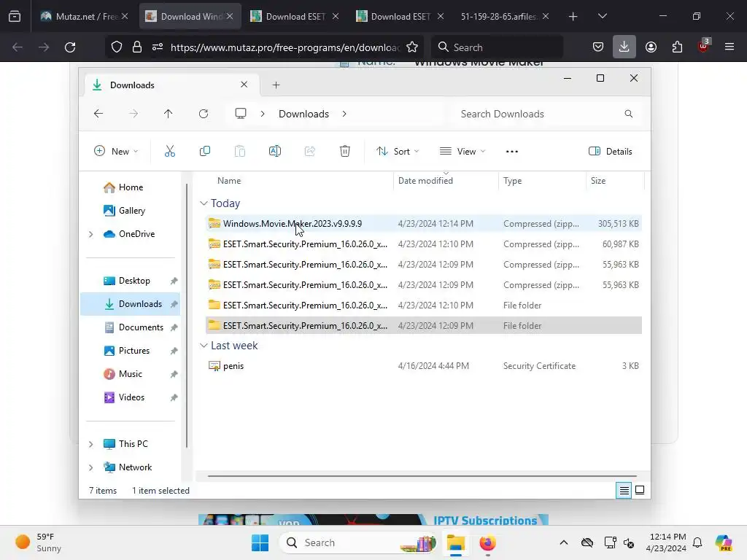Switch to Mutaz.net browser tab
This screenshot has height=560, width=747.
[84, 16]
